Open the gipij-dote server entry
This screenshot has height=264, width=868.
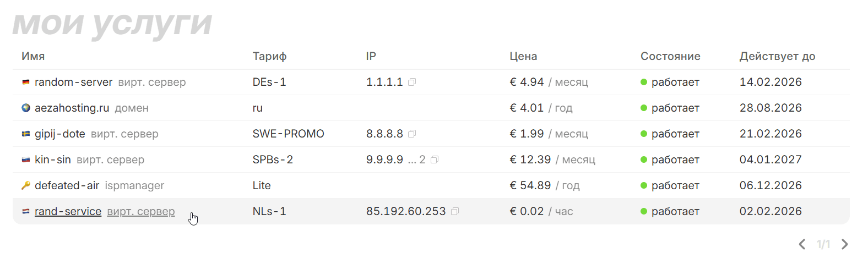pyautogui.click(x=59, y=134)
